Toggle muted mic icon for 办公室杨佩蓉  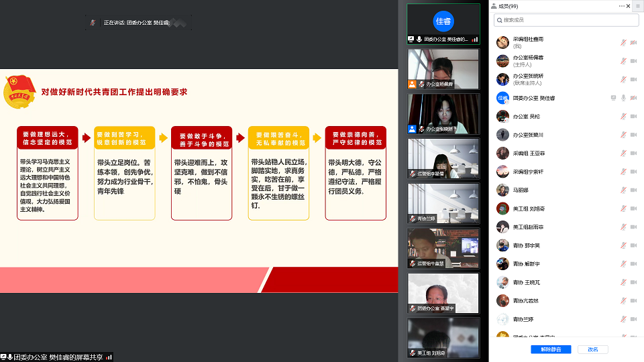point(623,61)
